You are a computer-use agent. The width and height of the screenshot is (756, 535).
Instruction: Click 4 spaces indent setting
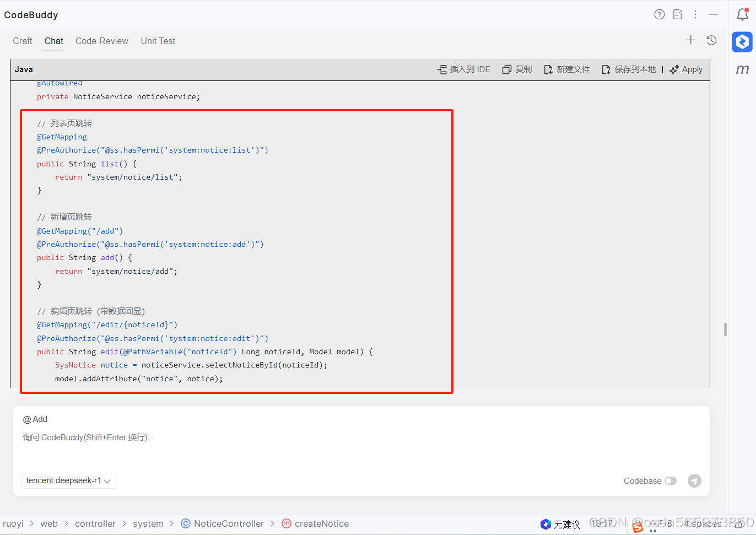click(703, 524)
